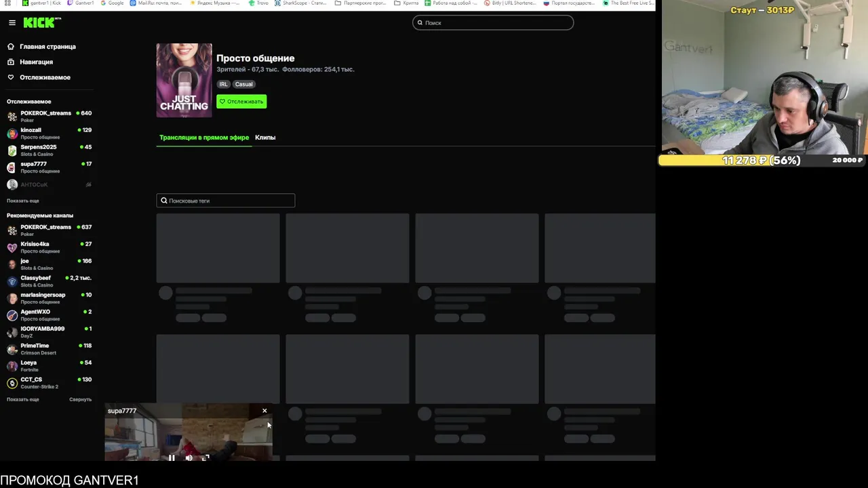Mute the supa7777 mini player volume
This screenshot has width=868, height=488.
tap(189, 457)
